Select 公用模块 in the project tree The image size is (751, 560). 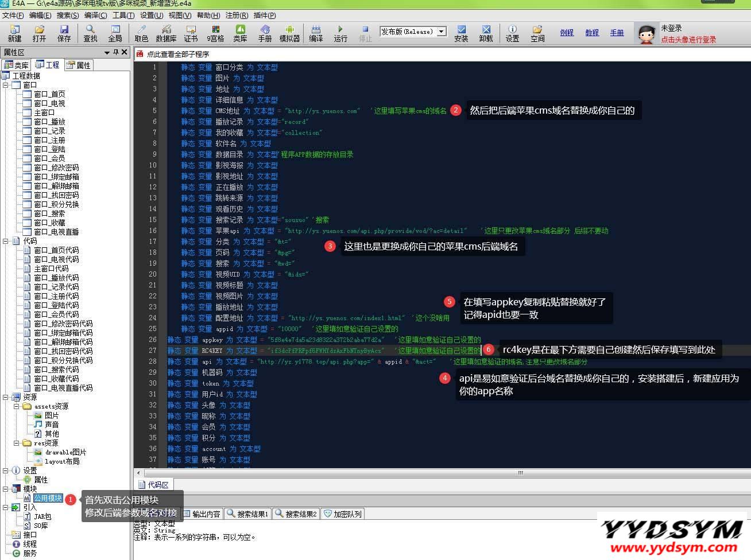click(48, 498)
